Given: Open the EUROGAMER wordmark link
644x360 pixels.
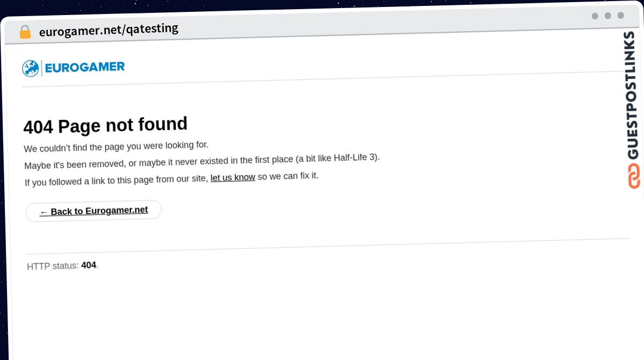Looking at the screenshot, I should [x=84, y=67].
